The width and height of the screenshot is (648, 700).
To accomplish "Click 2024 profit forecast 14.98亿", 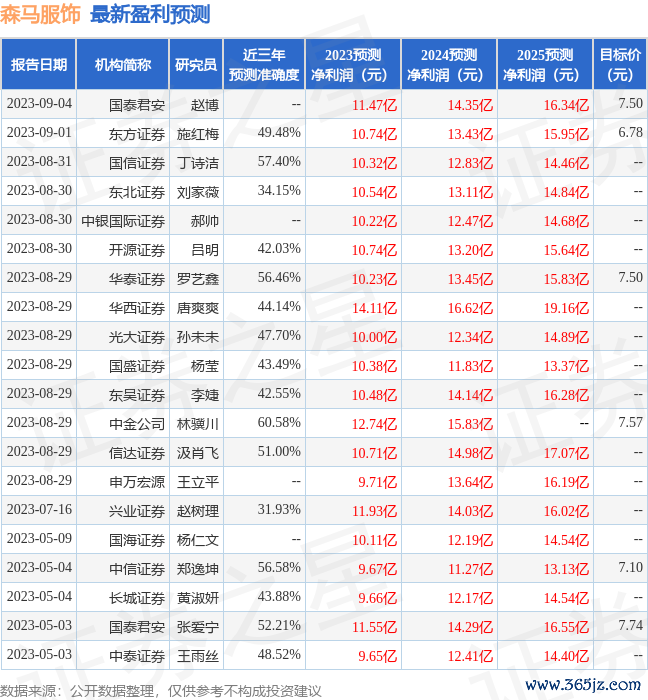I will point(470,453).
